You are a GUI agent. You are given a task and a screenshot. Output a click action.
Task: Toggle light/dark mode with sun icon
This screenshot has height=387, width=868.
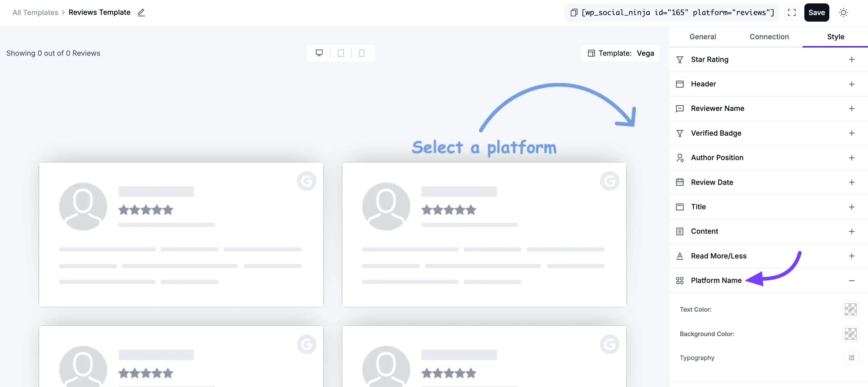[x=843, y=13]
